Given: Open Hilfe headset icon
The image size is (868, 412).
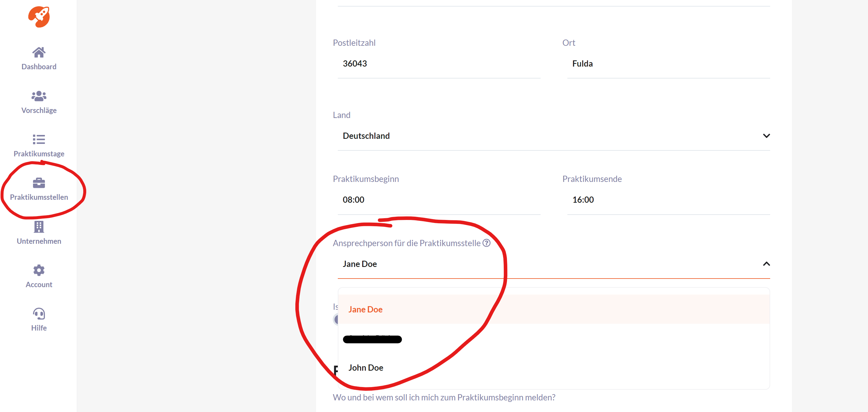Looking at the screenshot, I should [39, 314].
